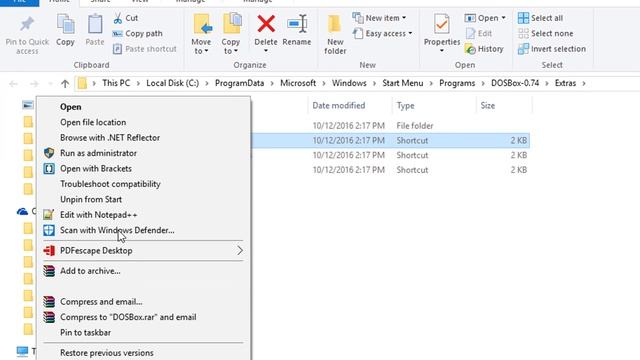640x360 pixels.
Task: Click the Copy icon in Clipboard group
Action: coord(65,24)
